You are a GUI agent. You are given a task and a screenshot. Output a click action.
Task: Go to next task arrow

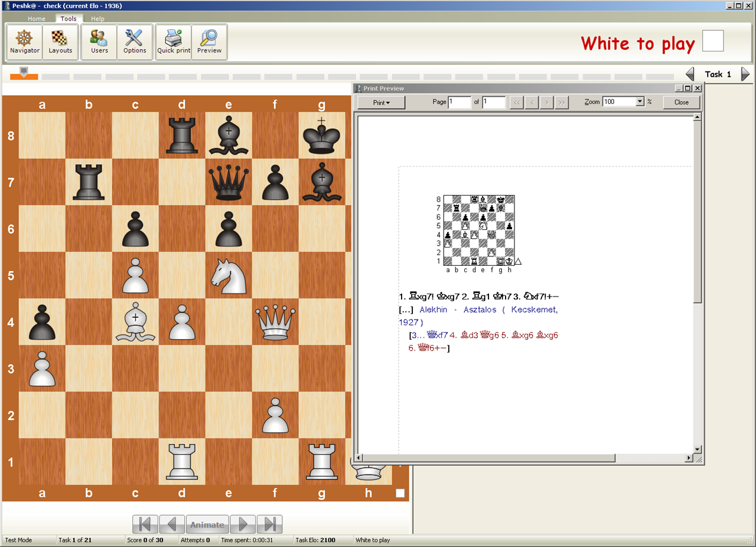(x=745, y=74)
